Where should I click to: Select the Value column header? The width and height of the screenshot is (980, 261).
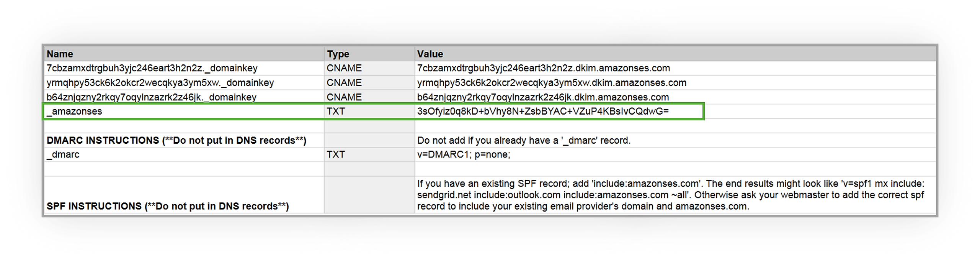coord(675,54)
